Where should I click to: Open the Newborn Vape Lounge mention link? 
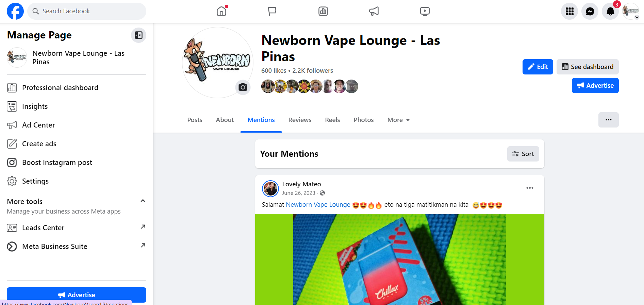tap(318, 205)
